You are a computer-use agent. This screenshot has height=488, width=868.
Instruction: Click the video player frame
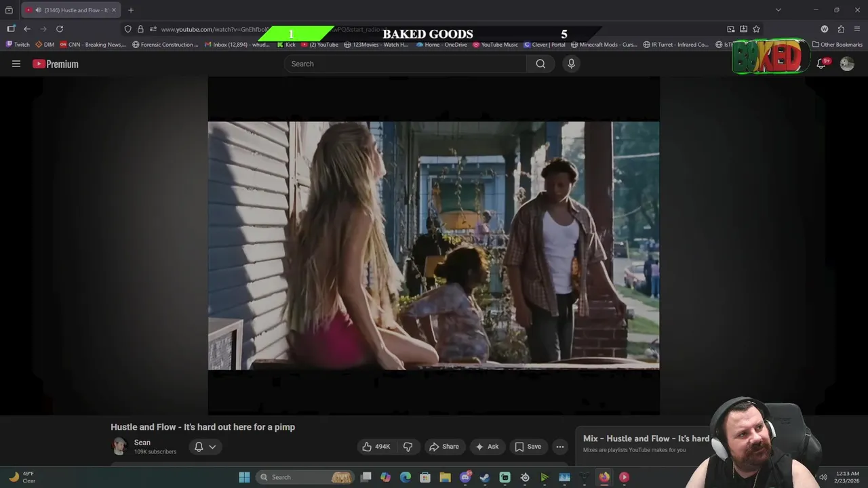point(433,245)
